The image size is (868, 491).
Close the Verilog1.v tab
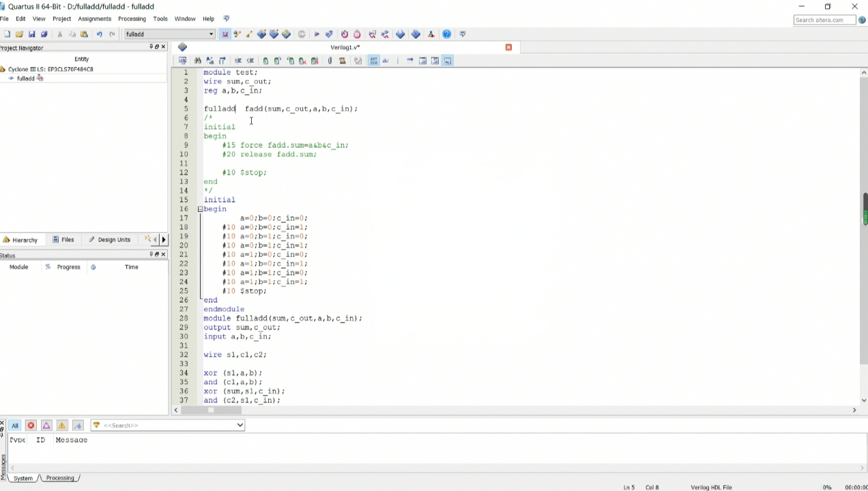click(x=508, y=47)
